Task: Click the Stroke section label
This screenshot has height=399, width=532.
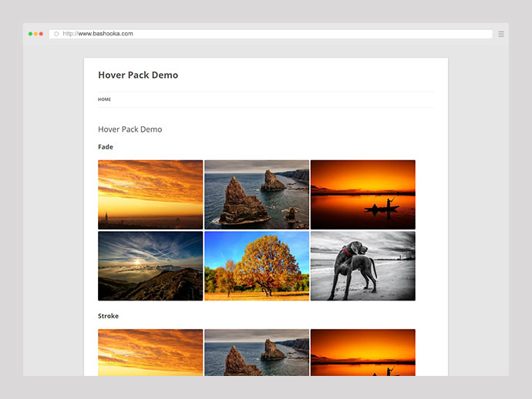Action: 108,316
